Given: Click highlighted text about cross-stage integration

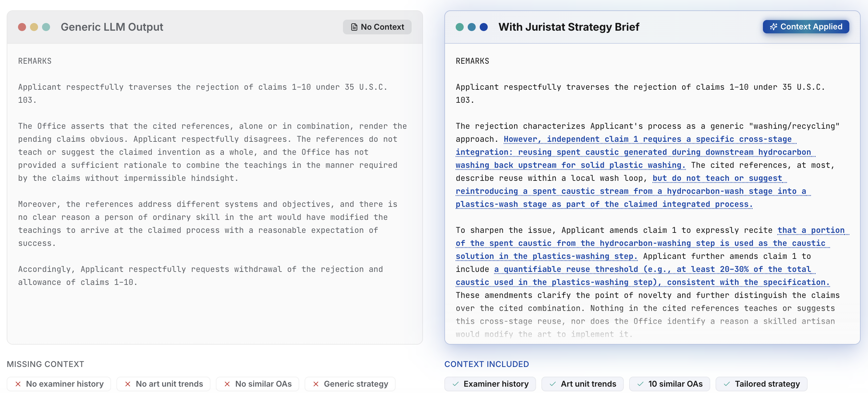Looking at the screenshot, I should 633,152.
